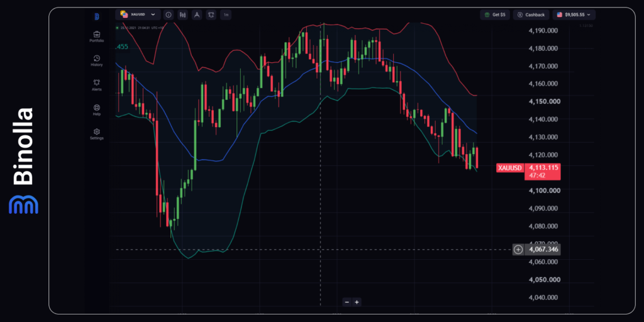Zoom in the chart with plus button
The height and width of the screenshot is (322, 644).
[357, 302]
